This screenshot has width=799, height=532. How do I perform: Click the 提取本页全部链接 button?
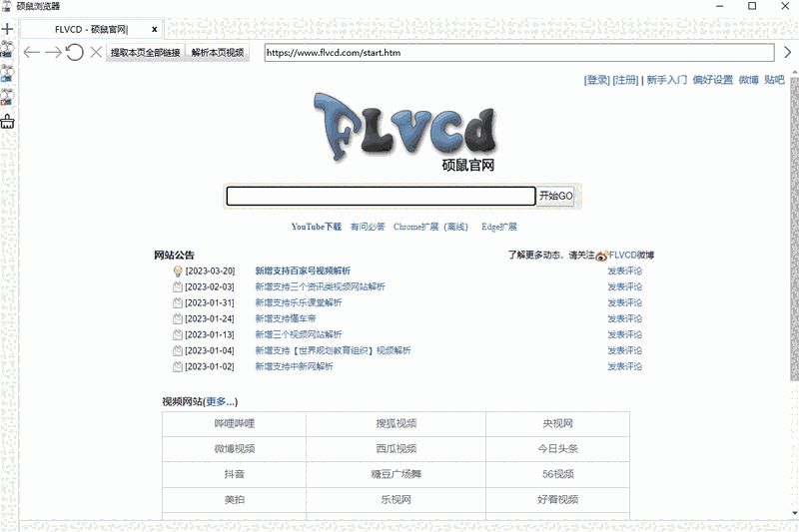point(145,53)
